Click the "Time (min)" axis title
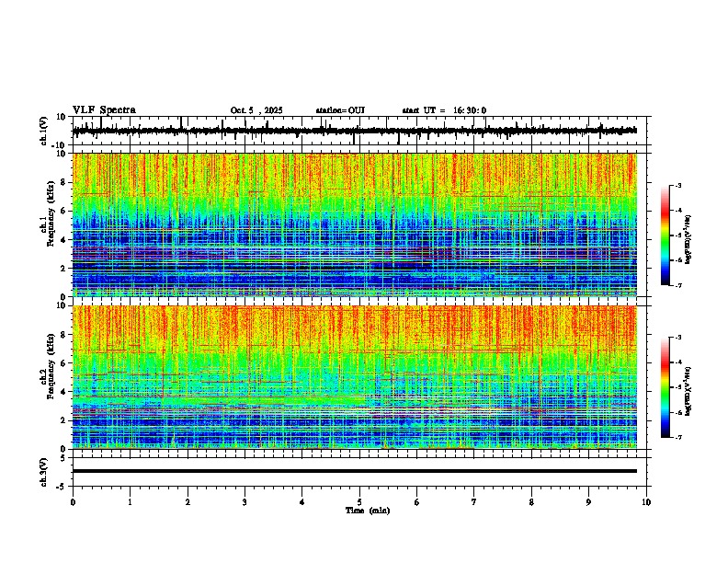728x563 pixels. coord(368,511)
